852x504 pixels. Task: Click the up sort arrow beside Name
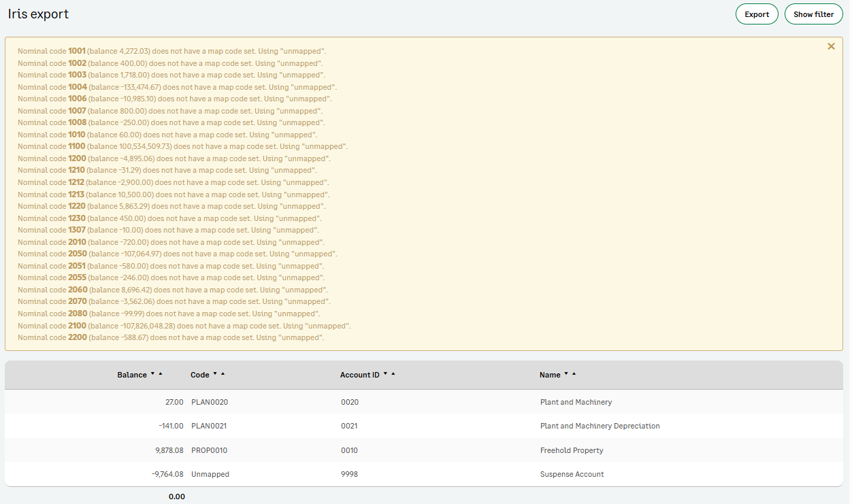click(x=574, y=373)
